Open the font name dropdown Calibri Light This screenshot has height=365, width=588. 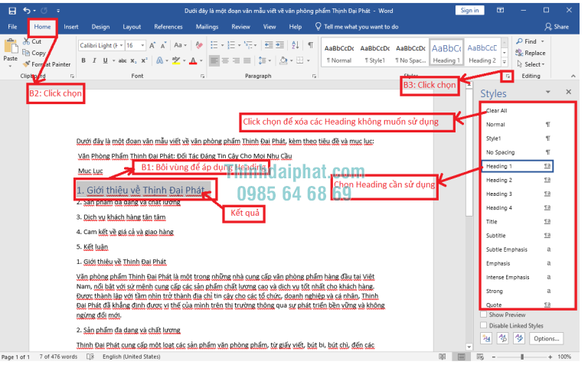[101, 45]
